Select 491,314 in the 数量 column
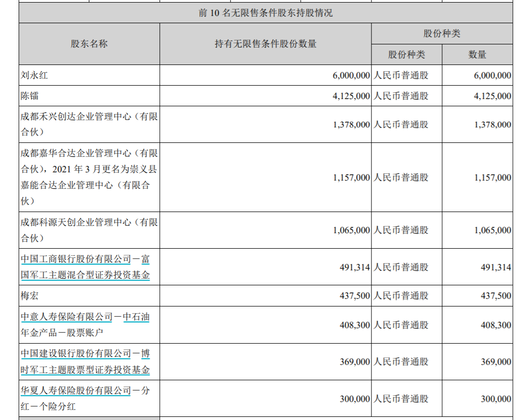 coord(496,267)
